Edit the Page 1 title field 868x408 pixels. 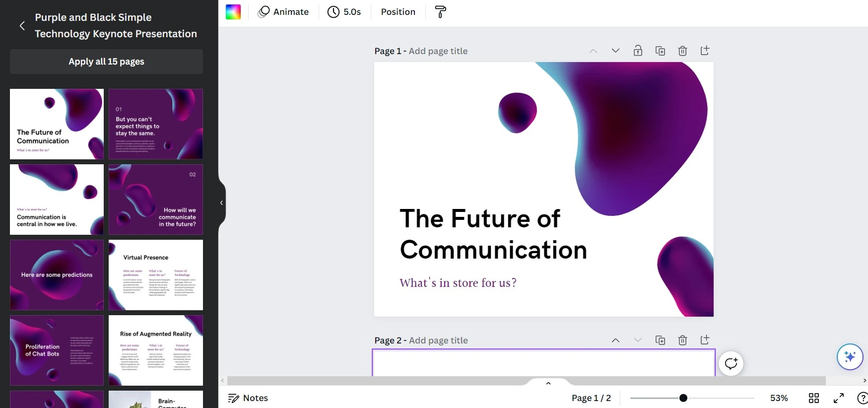438,51
